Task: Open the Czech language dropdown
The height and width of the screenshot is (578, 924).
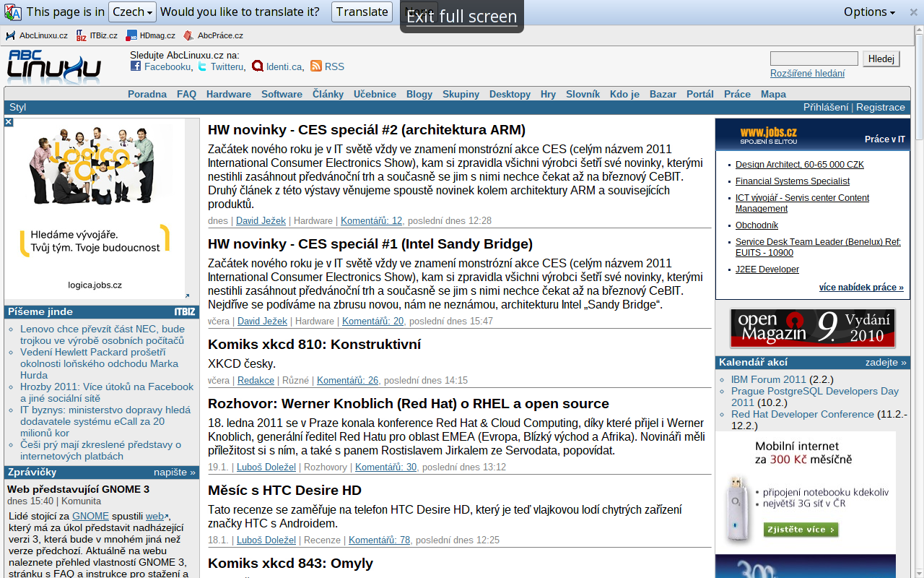Action: 132,12
